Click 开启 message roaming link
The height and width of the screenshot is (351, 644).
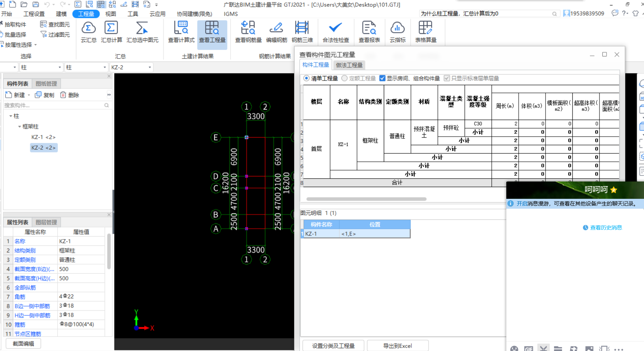(522, 204)
